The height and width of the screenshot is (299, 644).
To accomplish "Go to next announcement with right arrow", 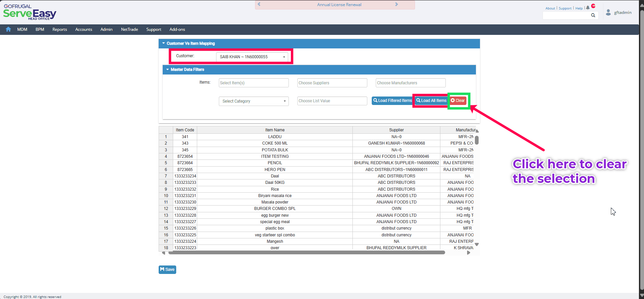I will (397, 4).
